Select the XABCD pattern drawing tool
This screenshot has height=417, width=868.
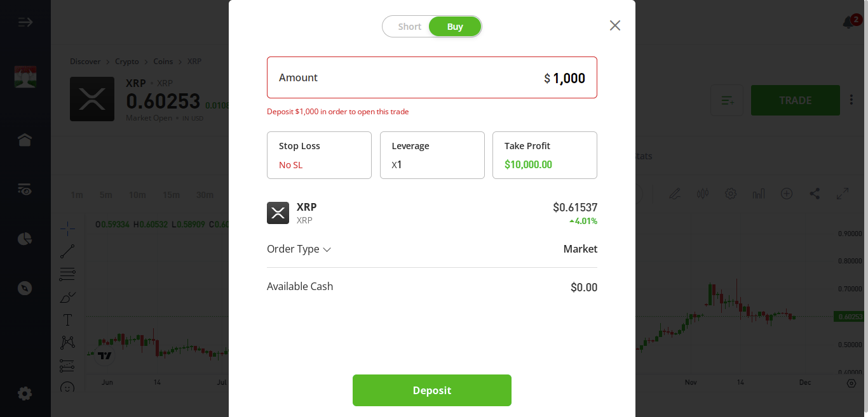[67, 342]
